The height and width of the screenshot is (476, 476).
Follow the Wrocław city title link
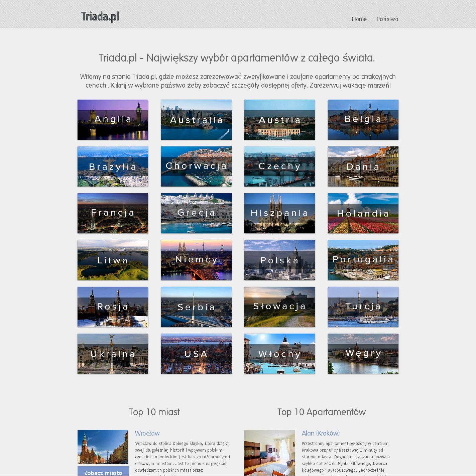tap(147, 433)
